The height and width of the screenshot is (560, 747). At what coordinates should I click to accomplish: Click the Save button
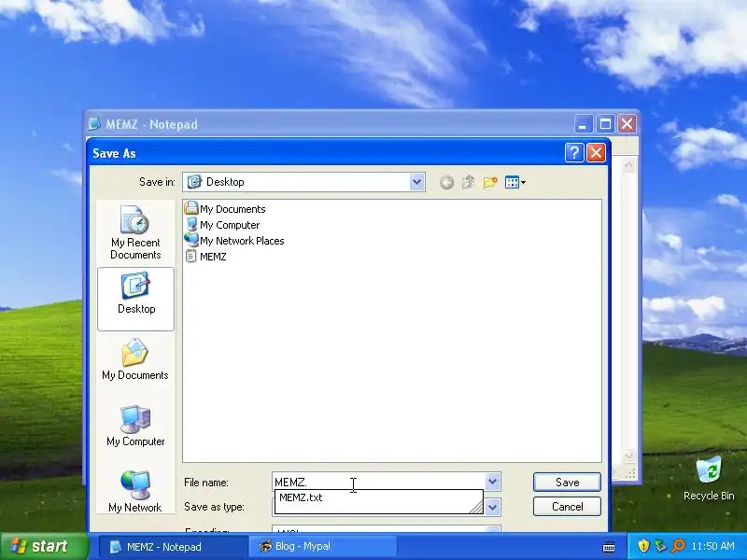pos(567,483)
